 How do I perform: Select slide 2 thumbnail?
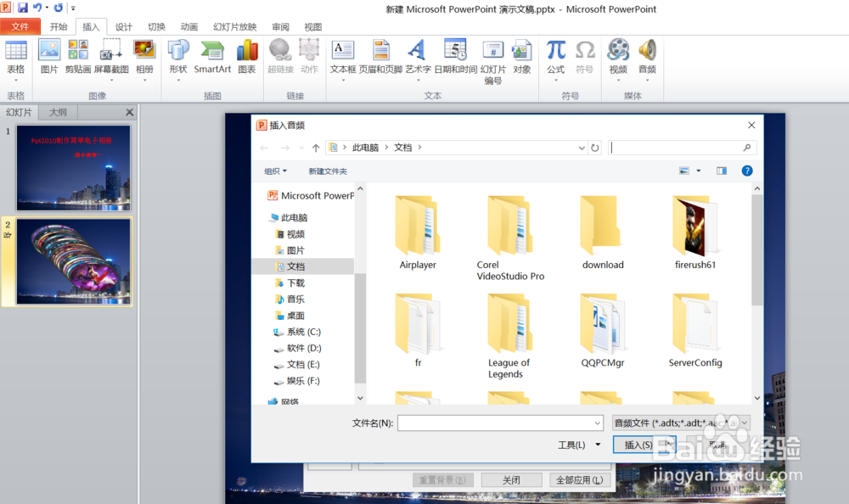point(73,262)
